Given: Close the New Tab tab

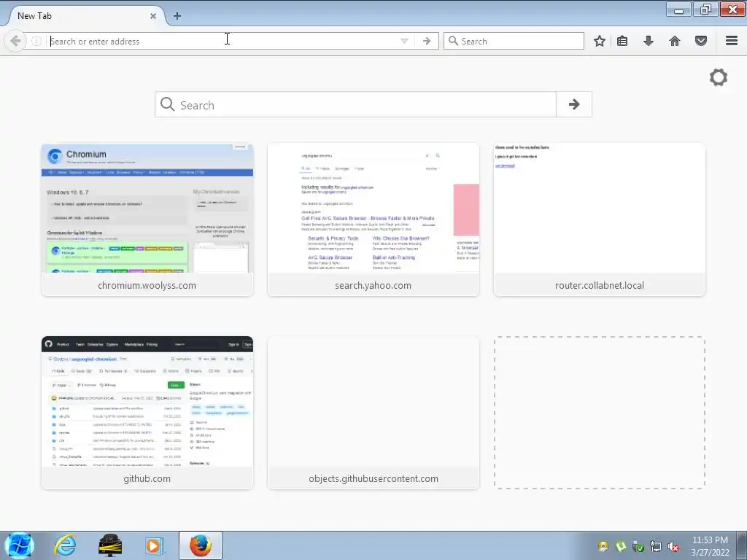Looking at the screenshot, I should point(153,16).
